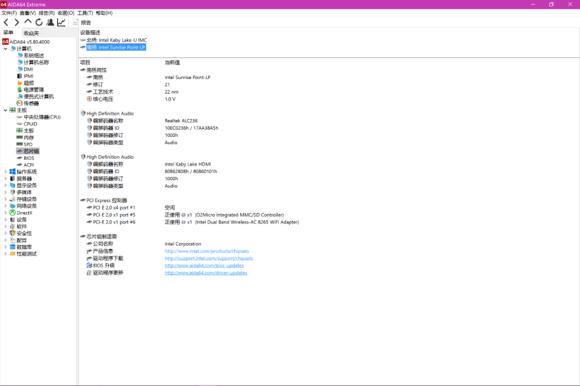Select the 系统概述 tree item icon
The width and height of the screenshot is (580, 386).
[20, 55]
